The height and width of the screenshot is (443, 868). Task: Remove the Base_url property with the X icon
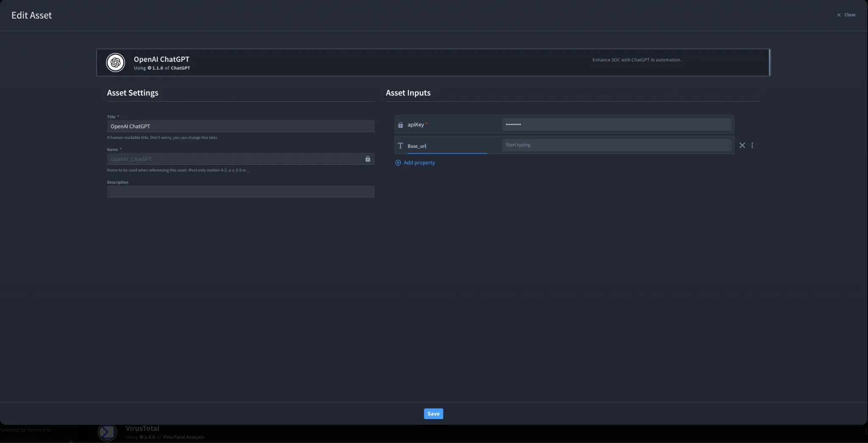pyautogui.click(x=742, y=145)
